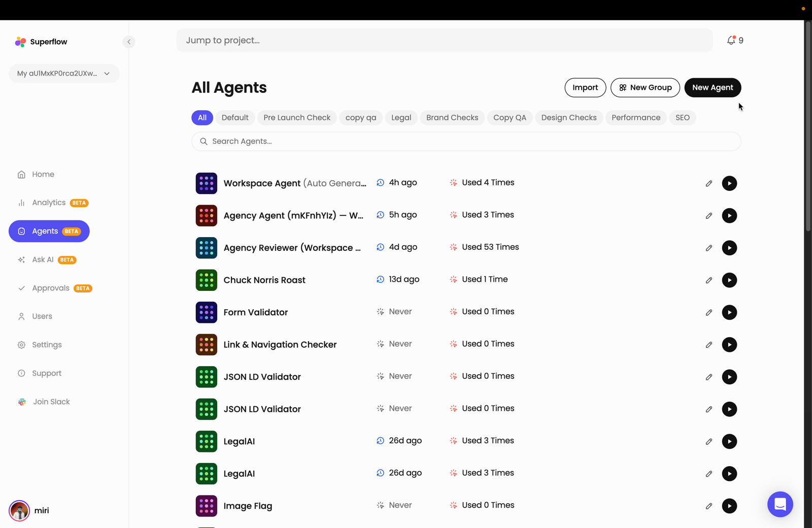Select the Pre Launch Check filter

point(297,118)
